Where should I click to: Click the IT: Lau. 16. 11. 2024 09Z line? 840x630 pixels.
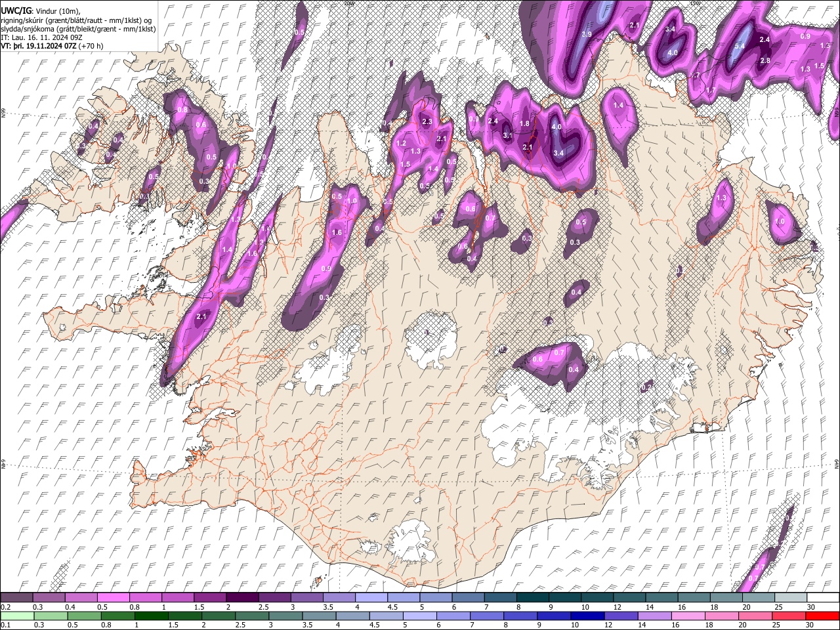point(41,37)
